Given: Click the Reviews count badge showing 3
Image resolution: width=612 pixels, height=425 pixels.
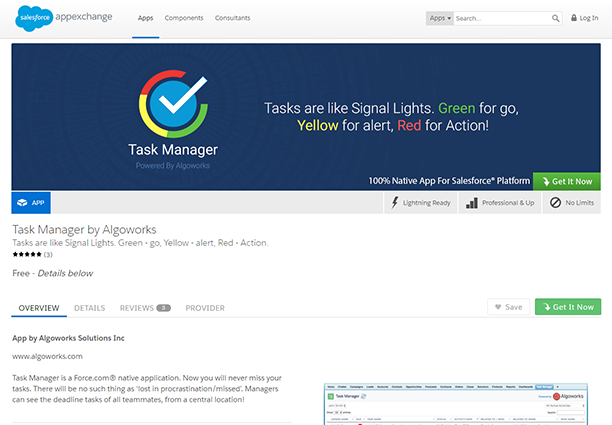Looking at the screenshot, I should click(x=164, y=308).
